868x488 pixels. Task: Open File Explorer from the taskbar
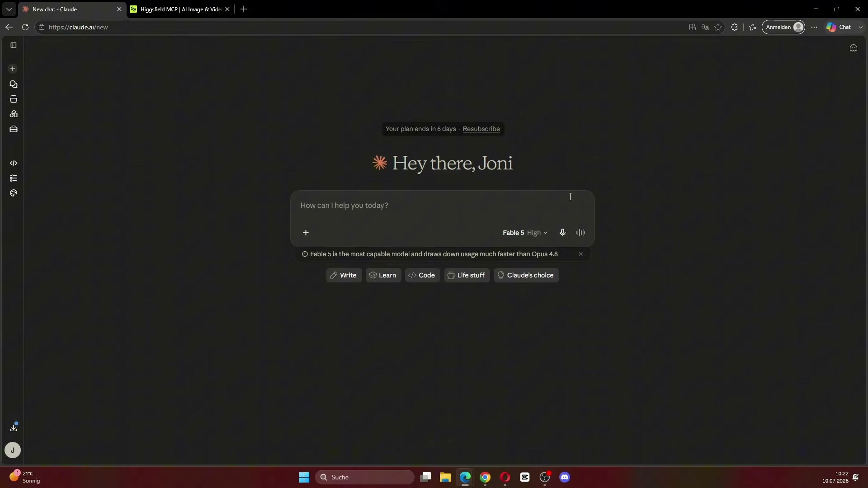[x=445, y=477]
